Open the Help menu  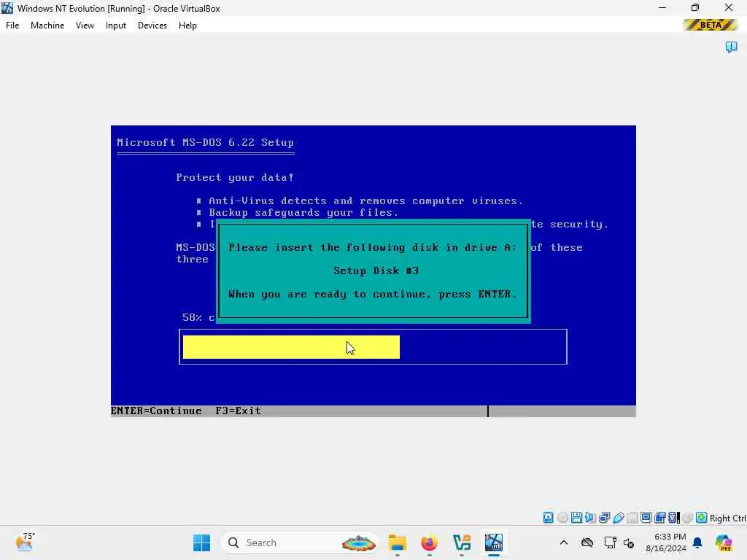pos(187,26)
